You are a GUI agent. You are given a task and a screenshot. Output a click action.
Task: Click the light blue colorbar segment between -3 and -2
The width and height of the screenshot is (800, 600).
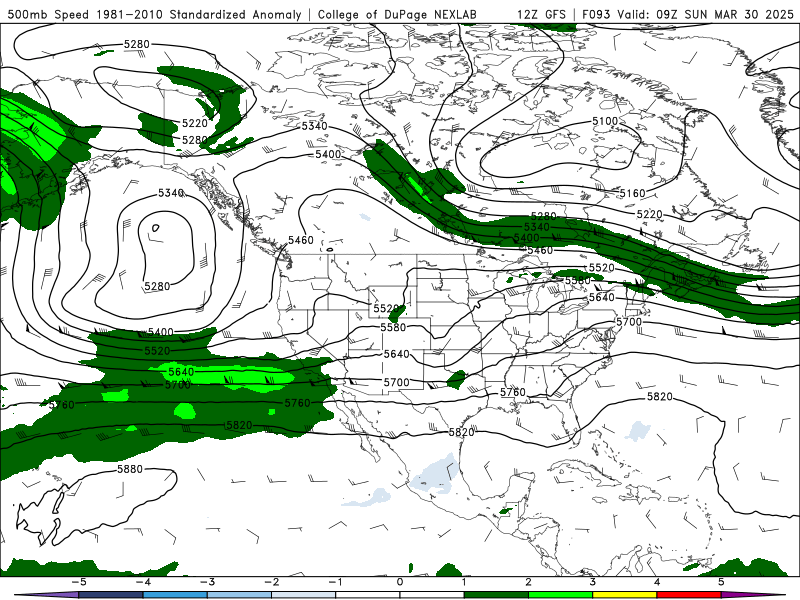[x=239, y=595]
